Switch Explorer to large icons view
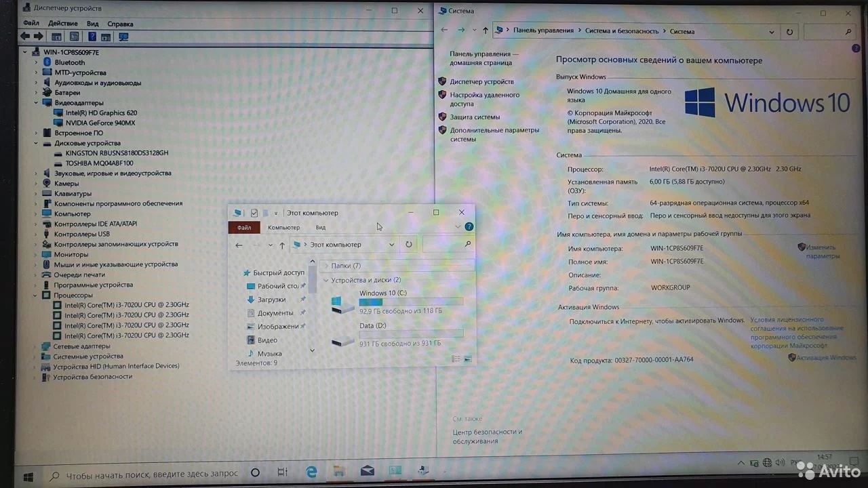The image size is (868, 488). 467,359
